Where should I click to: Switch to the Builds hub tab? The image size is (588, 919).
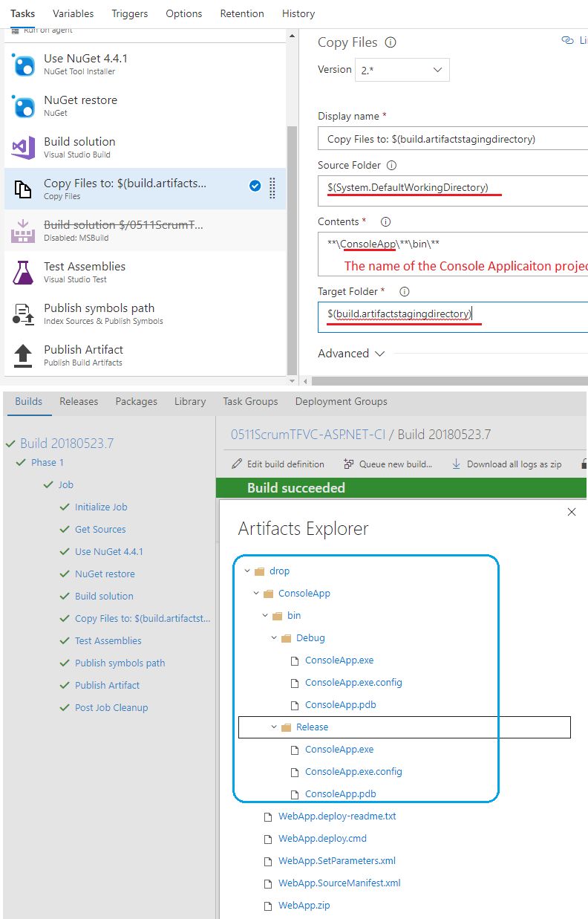[x=29, y=401]
